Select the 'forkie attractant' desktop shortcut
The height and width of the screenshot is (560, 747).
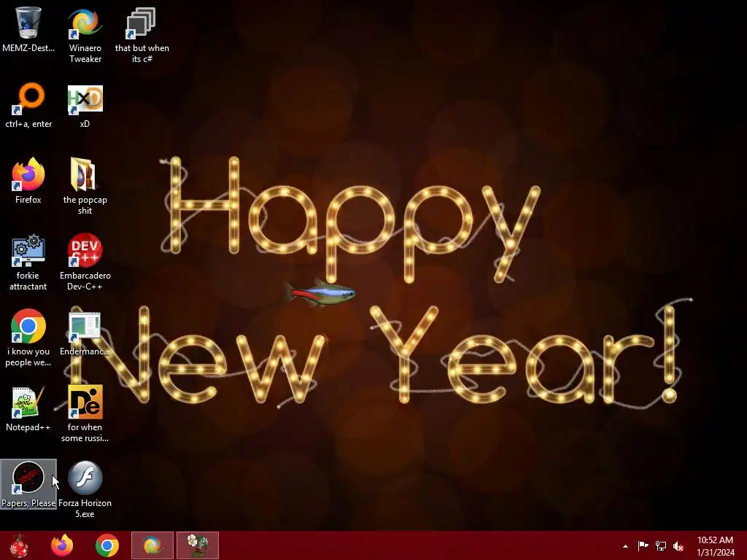tap(28, 262)
